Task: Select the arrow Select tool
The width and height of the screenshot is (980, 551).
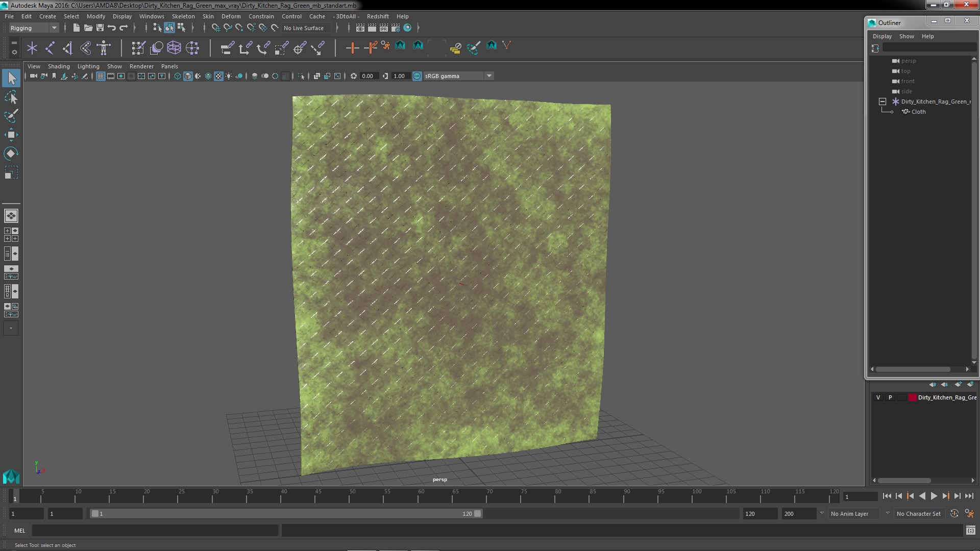Action: click(11, 78)
